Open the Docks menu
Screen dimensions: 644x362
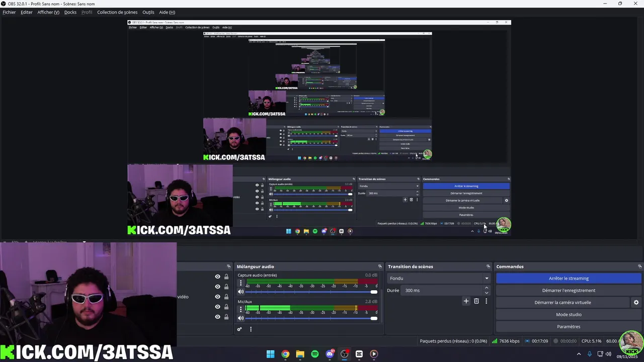[70, 12]
